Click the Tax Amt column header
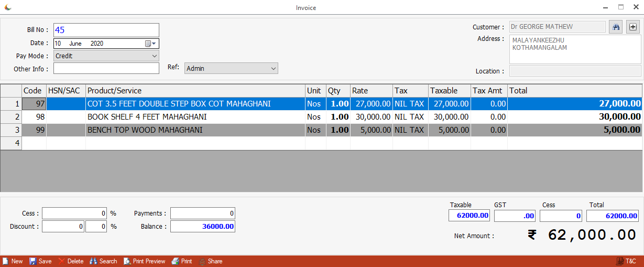The image size is (644, 267). [489, 91]
